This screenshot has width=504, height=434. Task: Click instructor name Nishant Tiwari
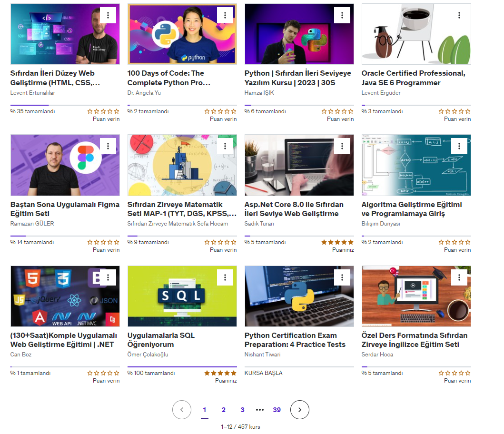coord(262,354)
